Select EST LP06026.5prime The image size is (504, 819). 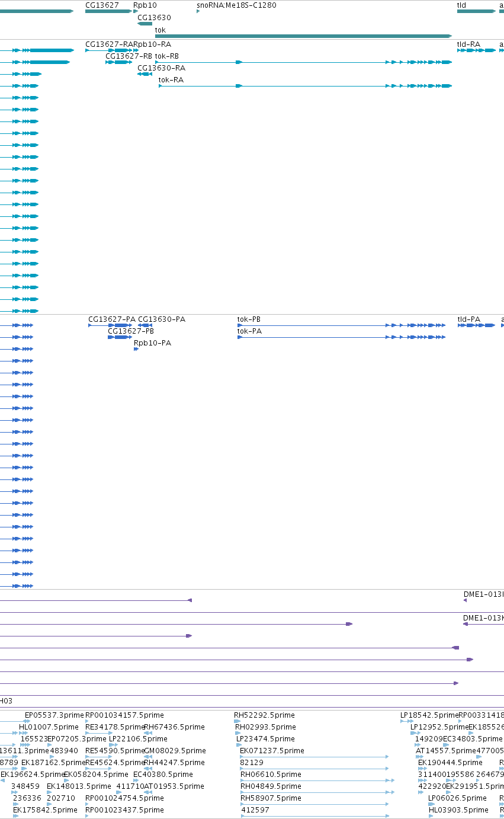[457, 798]
